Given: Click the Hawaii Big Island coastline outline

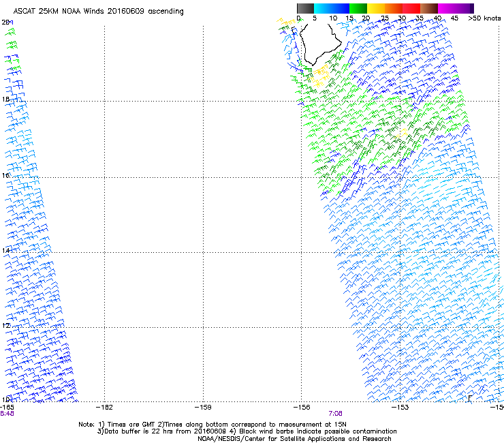Looking at the screenshot, I should click(321, 45).
